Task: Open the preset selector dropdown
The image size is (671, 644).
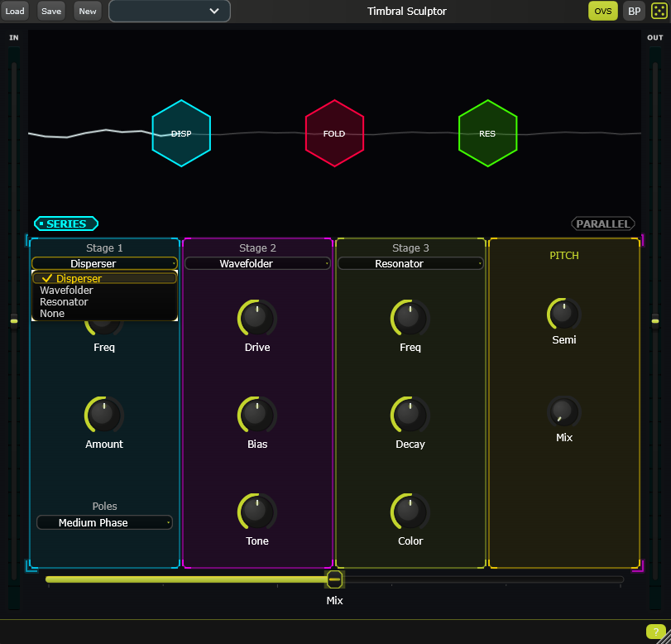Action: pyautogui.click(x=169, y=11)
